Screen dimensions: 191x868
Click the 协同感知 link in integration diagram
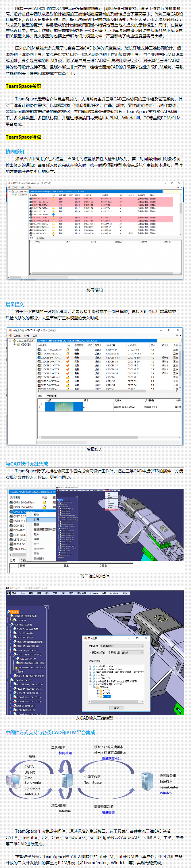65,753
